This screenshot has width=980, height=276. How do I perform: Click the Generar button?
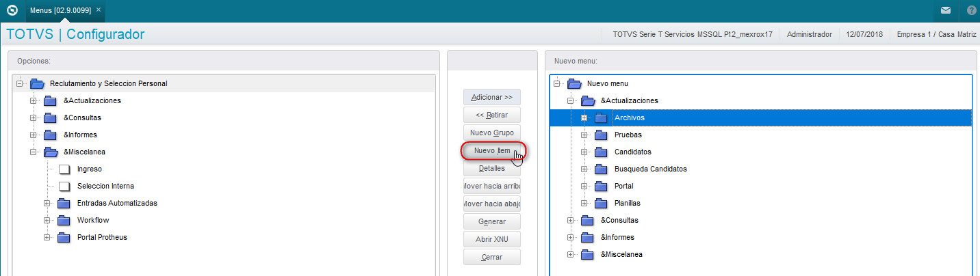[492, 221]
